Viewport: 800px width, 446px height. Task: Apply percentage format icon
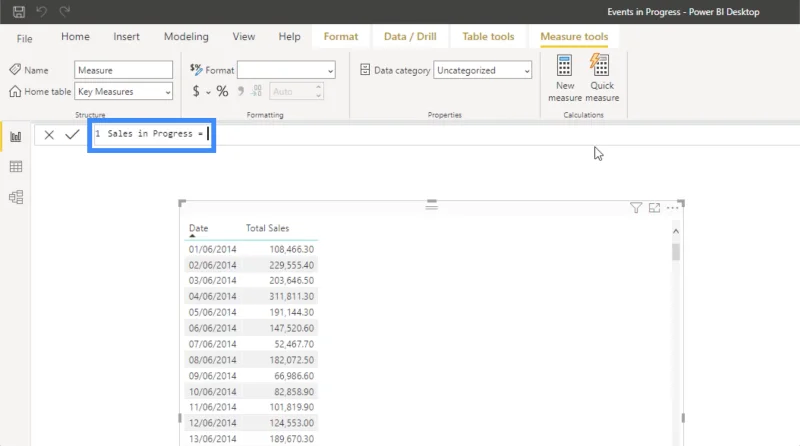pos(222,91)
